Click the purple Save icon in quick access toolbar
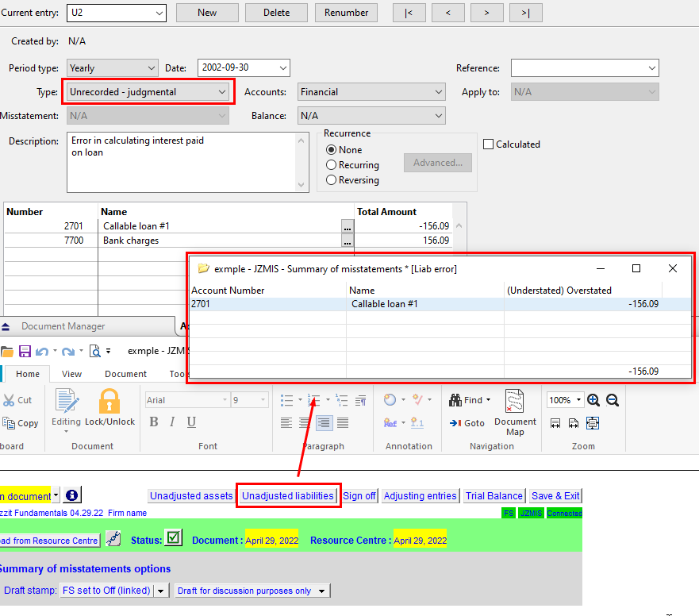 25,351
